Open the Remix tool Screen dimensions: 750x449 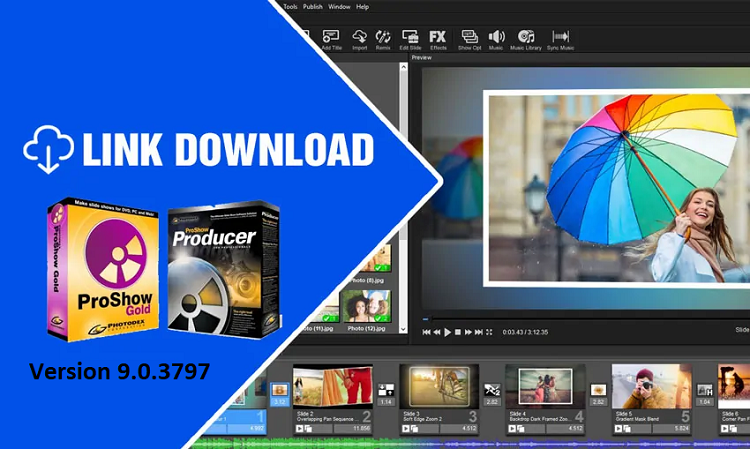(383, 40)
